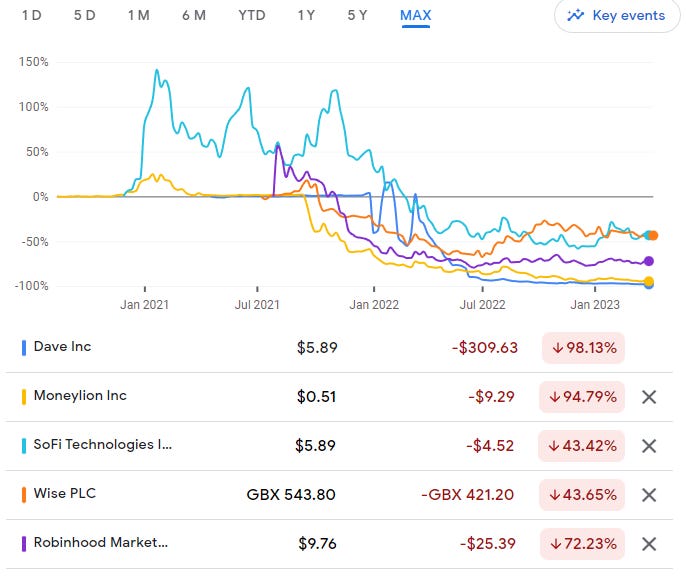The image size is (686, 578).
Task: Click the Jan 2021 axis label
Action: click(x=144, y=305)
